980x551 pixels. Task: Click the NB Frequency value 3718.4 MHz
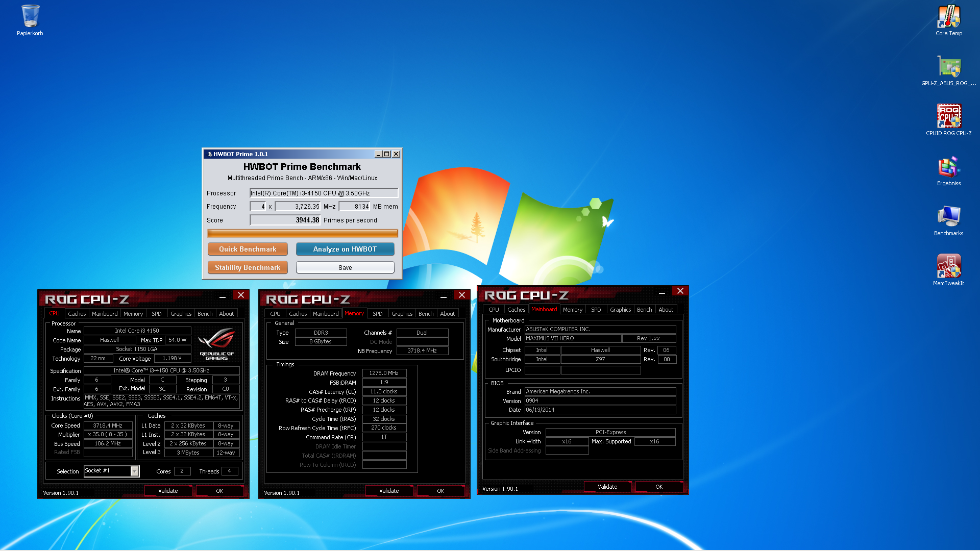click(422, 351)
